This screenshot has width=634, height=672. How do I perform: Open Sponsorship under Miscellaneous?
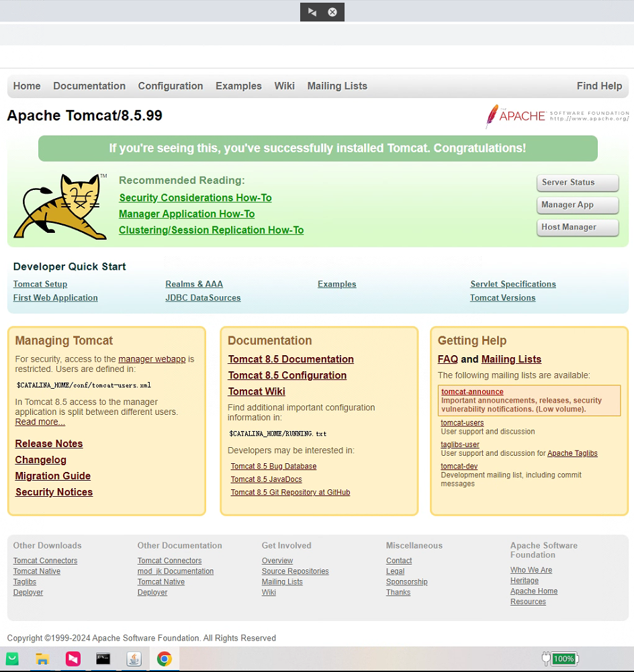point(407,582)
